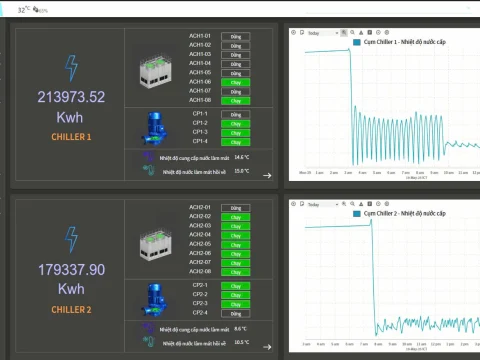The height and width of the screenshot is (360, 480).
Task: Click the Chiller 2 supply water 8.6 °C value
Action: (240, 329)
